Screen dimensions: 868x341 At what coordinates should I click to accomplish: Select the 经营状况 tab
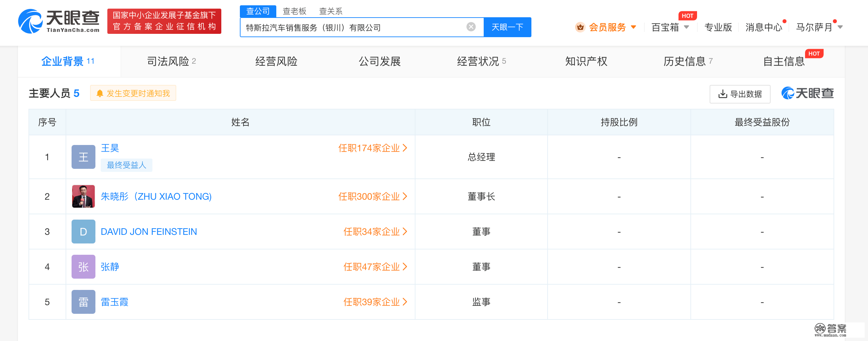(481, 61)
